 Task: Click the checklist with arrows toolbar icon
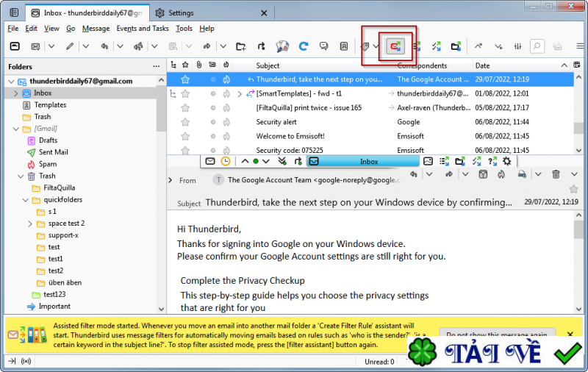[436, 46]
